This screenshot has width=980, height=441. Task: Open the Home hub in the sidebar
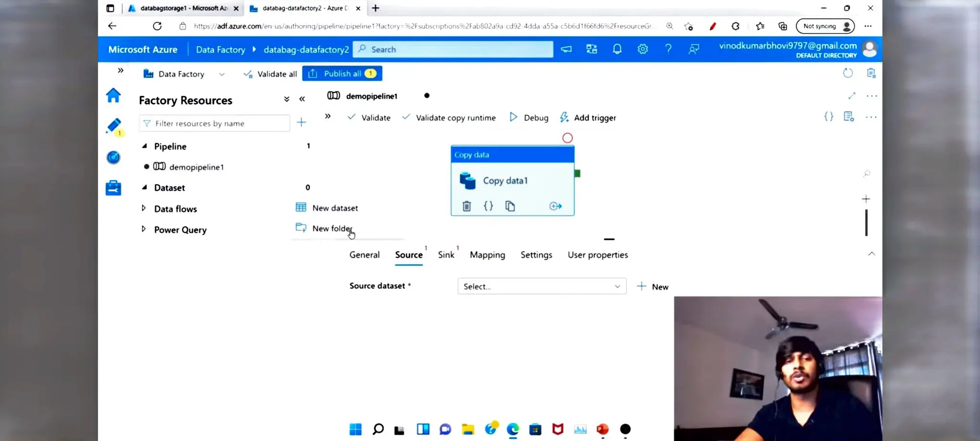113,96
